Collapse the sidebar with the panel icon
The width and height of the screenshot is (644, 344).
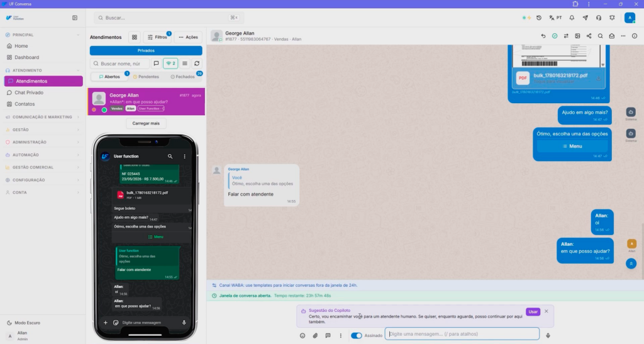tap(75, 18)
